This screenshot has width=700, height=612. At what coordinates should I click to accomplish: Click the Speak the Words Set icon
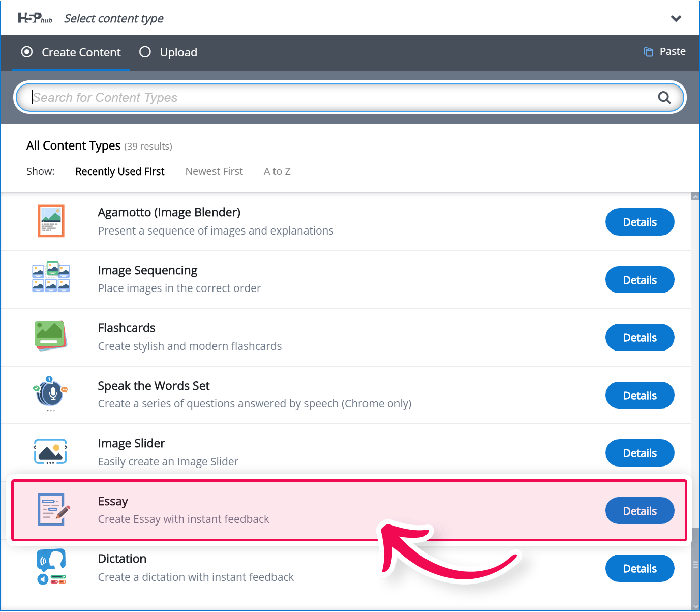click(51, 394)
